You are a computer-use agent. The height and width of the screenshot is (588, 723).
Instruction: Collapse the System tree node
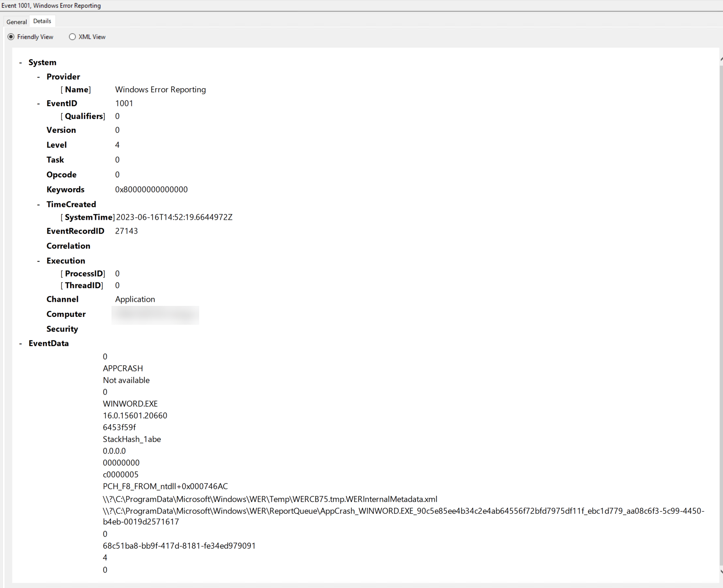click(20, 62)
